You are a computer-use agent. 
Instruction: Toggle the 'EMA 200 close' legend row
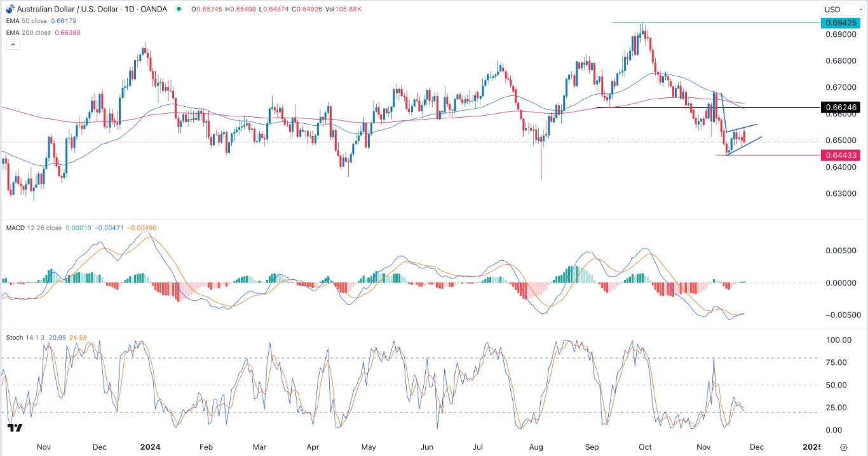30,32
